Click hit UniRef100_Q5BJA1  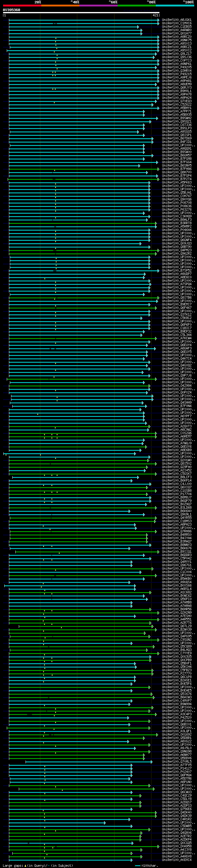(x=177, y=193)
